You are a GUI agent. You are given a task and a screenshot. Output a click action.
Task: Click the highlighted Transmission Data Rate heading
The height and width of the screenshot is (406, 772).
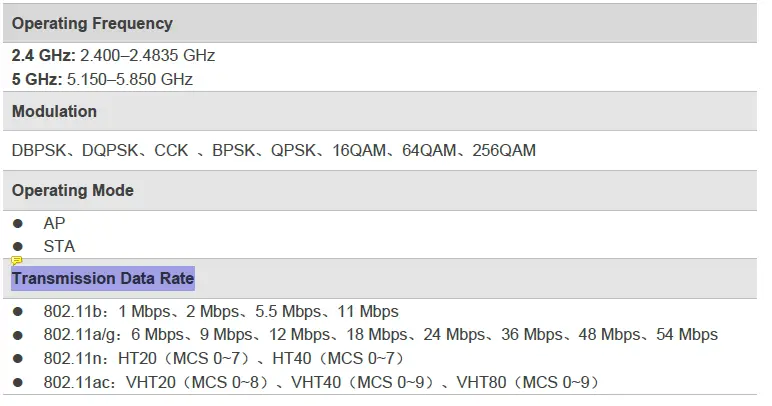103,278
